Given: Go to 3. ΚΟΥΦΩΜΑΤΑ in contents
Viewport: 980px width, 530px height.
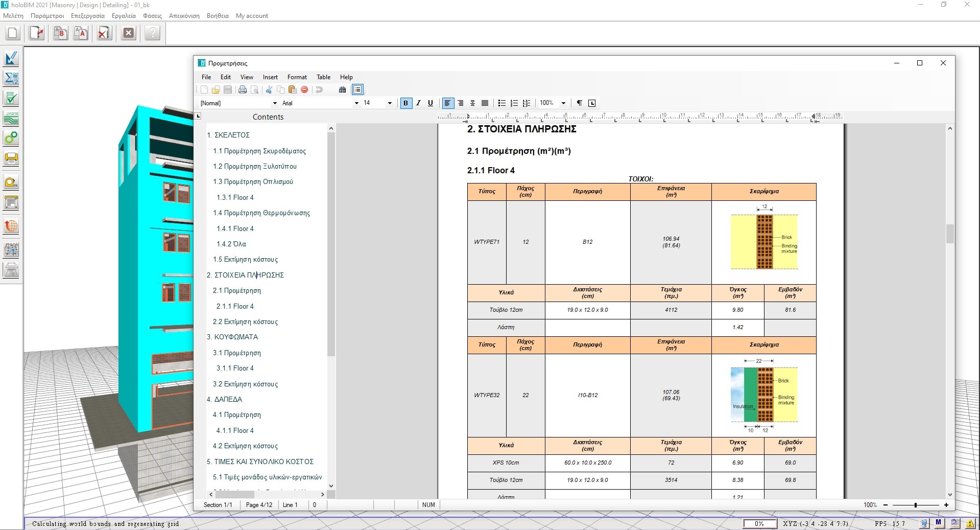Looking at the screenshot, I should click(232, 337).
